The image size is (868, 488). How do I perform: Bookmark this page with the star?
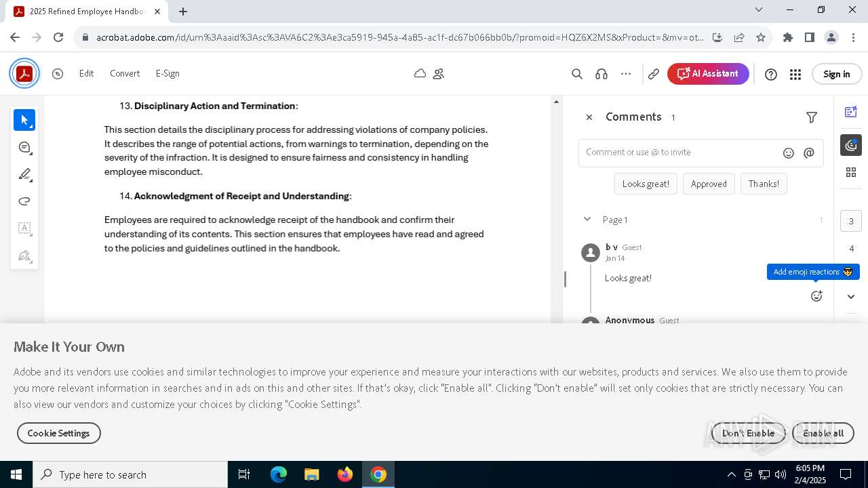(x=761, y=37)
